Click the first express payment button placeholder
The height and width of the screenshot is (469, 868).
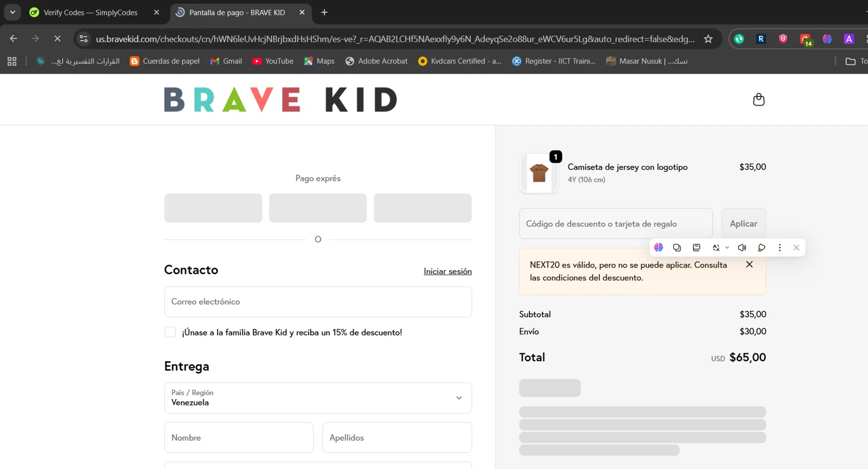(213, 208)
